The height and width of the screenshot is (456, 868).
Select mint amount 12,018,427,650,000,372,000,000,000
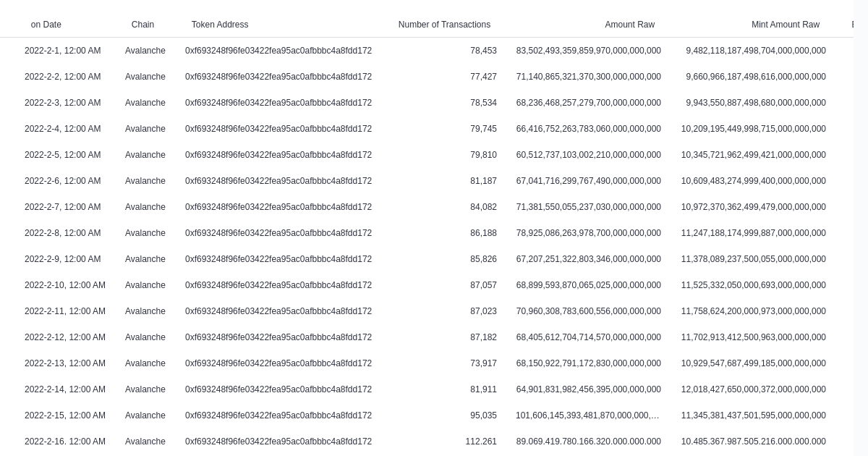click(753, 389)
